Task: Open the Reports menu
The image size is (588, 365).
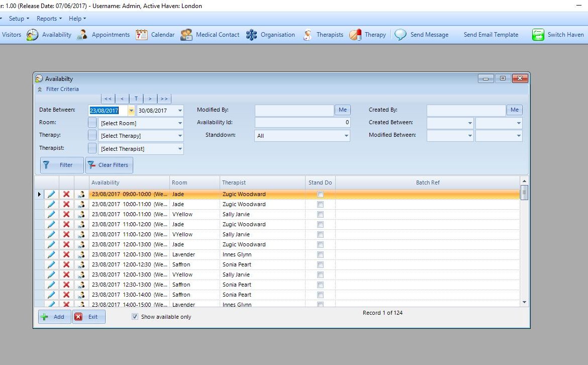Action: click(x=49, y=19)
